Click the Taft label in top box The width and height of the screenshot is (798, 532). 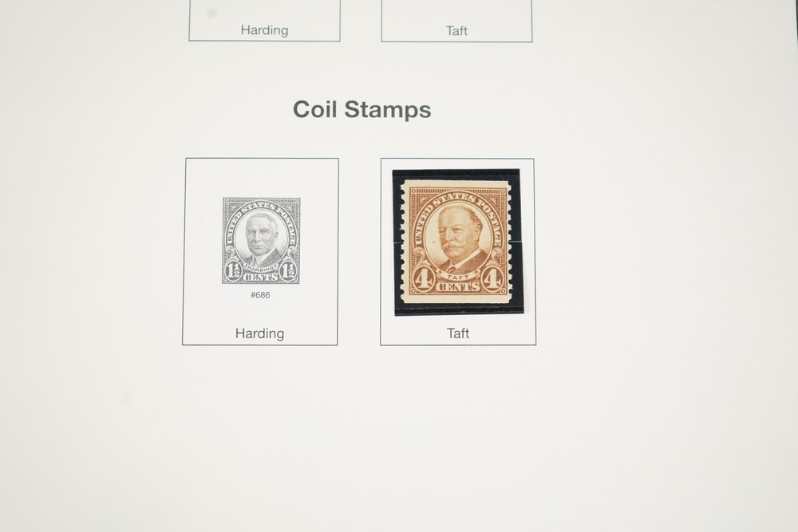click(x=456, y=31)
